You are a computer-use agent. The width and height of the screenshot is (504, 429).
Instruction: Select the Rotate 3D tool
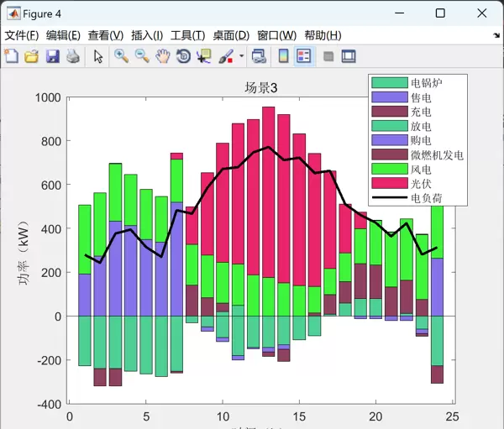click(183, 56)
